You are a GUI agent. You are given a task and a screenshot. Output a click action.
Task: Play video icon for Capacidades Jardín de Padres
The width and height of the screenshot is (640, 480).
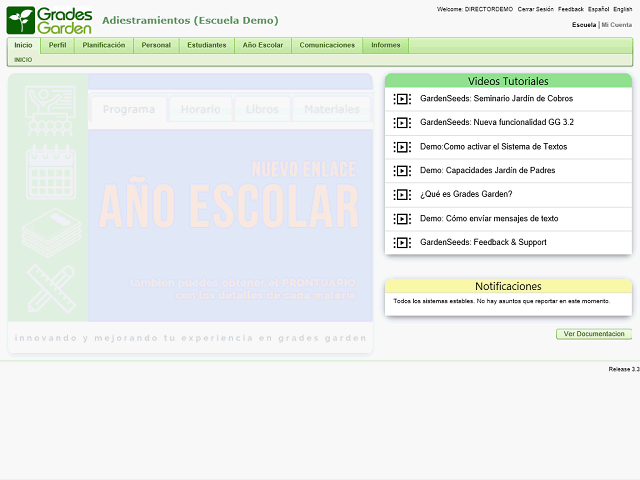[x=402, y=171]
